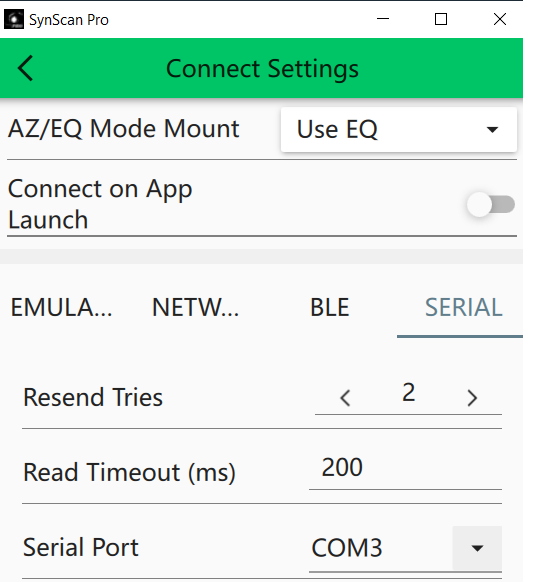
Task: Click the SynScan Pro app icon
Action: pos(13,19)
